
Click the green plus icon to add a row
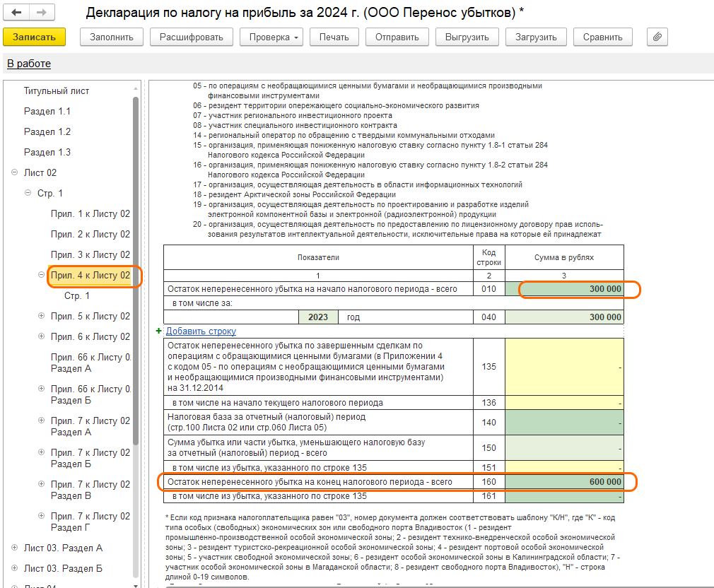tap(158, 331)
